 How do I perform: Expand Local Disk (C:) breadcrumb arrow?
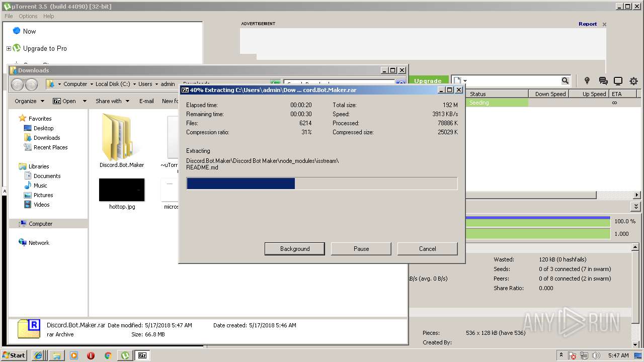[x=134, y=84]
